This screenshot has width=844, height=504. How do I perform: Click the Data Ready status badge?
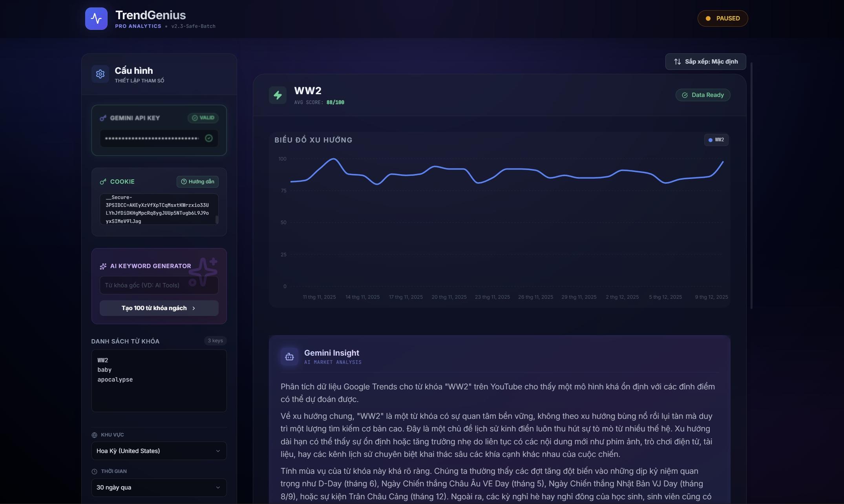pos(703,95)
